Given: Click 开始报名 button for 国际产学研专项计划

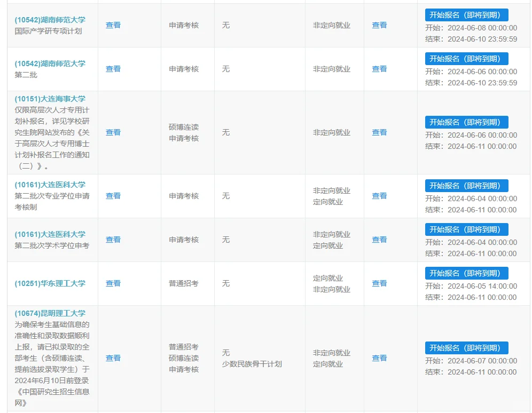Looking at the screenshot, I should tap(466, 15).
